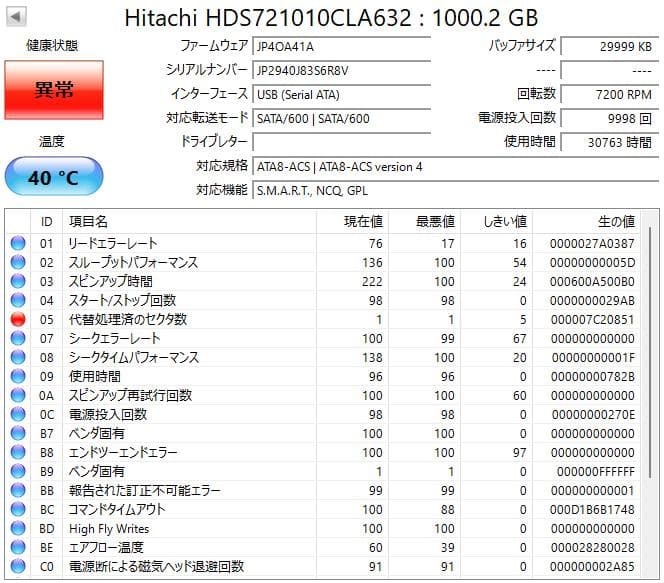
Task: Click status circle for 09 使用時間 row
Action: pyautogui.click(x=18, y=376)
